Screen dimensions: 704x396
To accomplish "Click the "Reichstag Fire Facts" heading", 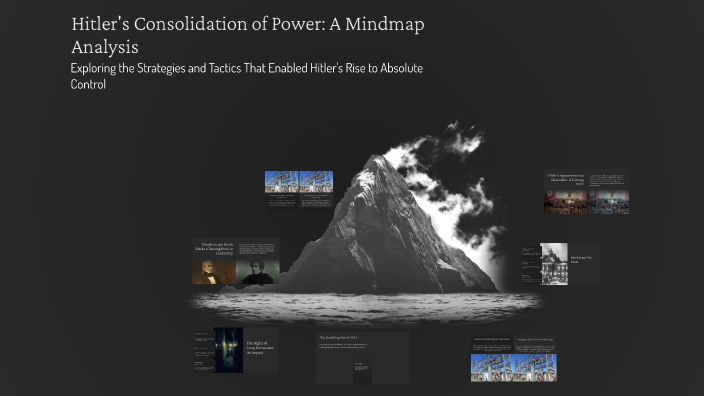I will click(581, 260).
